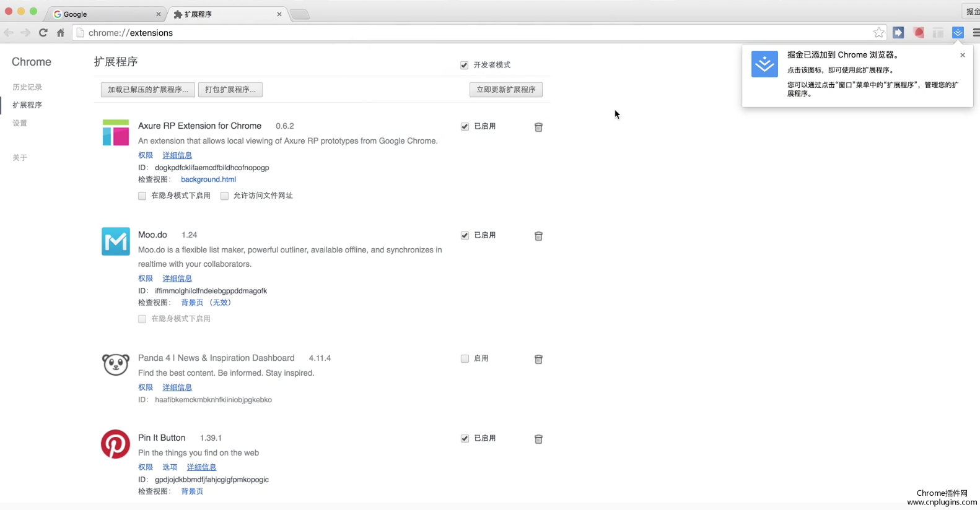
Task: Click the Axure extension ID dogkpdfcklifaemcdfbildhcofnopogp
Action: (212, 168)
